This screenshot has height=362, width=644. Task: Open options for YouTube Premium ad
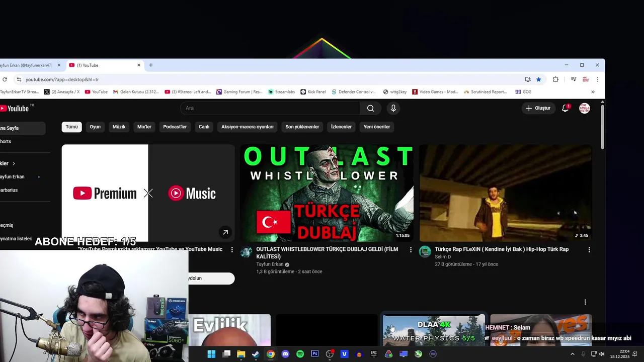232,250
